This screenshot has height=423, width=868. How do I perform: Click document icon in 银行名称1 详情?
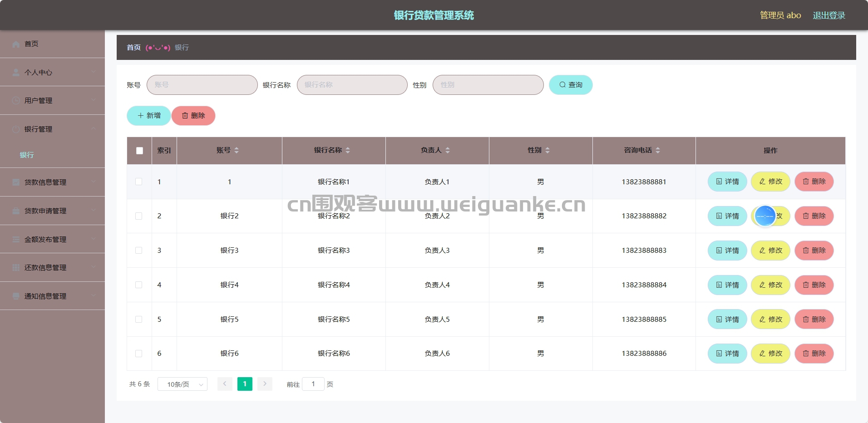tap(719, 182)
